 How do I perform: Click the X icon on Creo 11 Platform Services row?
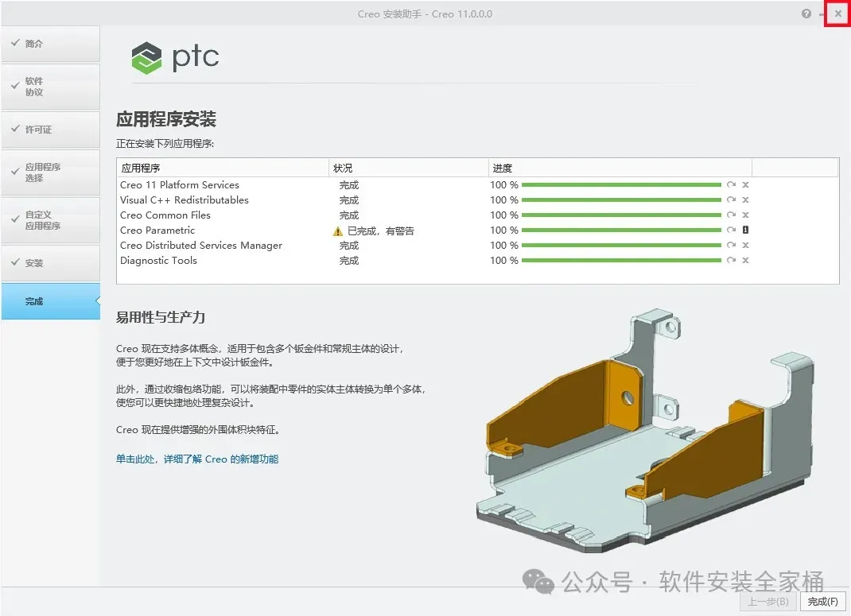pyautogui.click(x=746, y=185)
